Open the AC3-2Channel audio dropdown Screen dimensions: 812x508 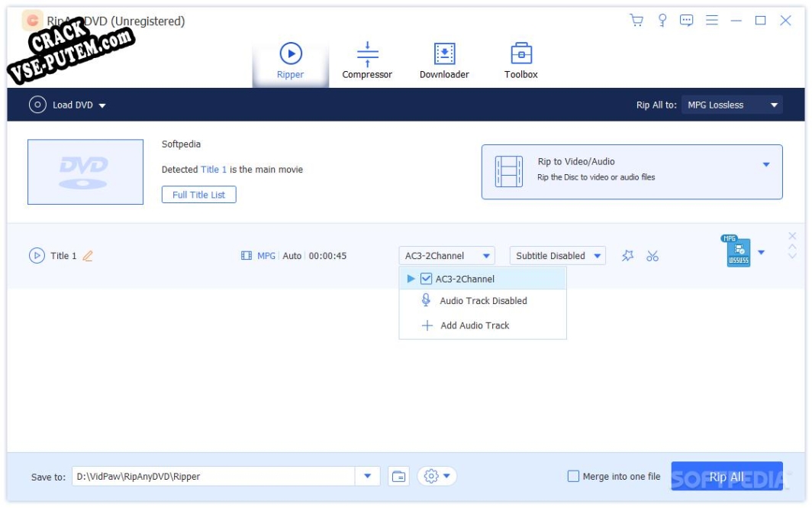tap(446, 256)
